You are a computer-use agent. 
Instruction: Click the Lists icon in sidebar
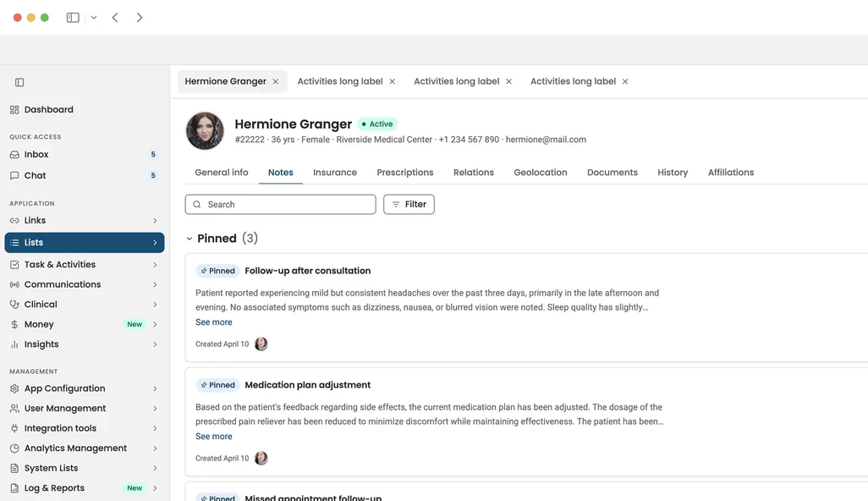click(x=14, y=243)
